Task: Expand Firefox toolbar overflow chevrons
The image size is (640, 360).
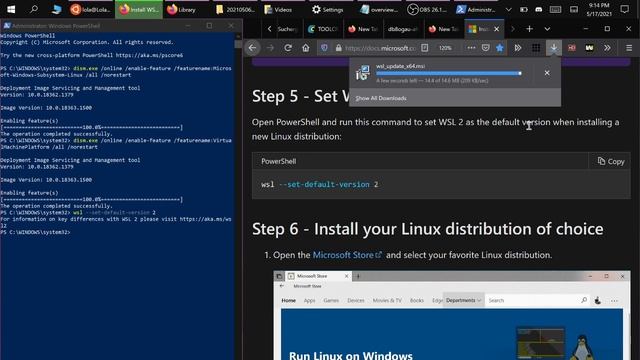Action: click(607, 48)
